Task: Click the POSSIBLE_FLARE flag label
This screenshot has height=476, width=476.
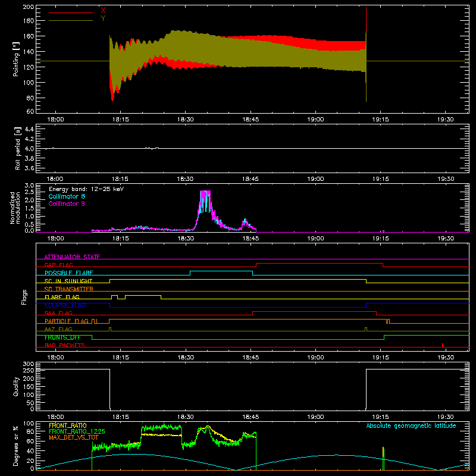Action: click(68, 273)
